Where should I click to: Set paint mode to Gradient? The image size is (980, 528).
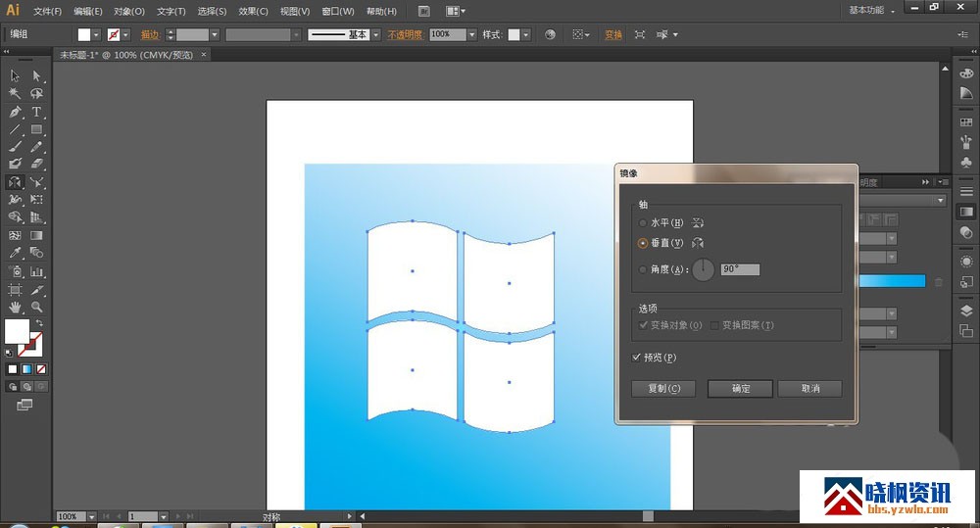[x=26, y=369]
